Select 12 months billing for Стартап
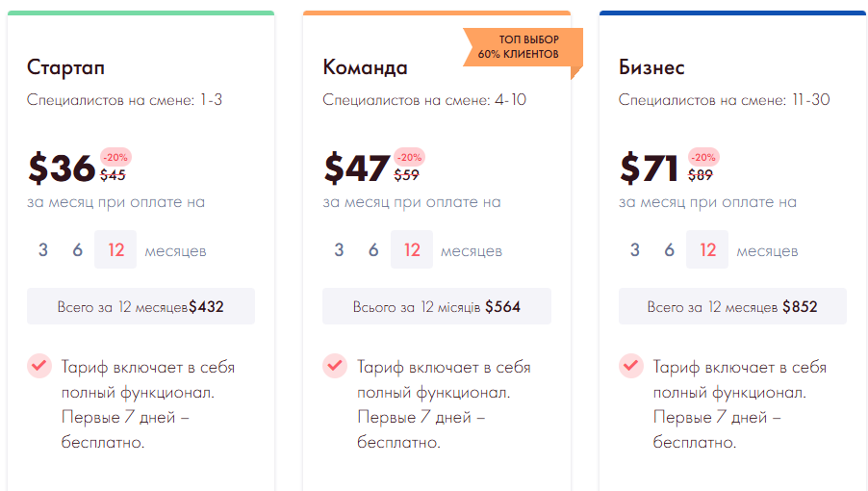The width and height of the screenshot is (868, 491). (116, 250)
